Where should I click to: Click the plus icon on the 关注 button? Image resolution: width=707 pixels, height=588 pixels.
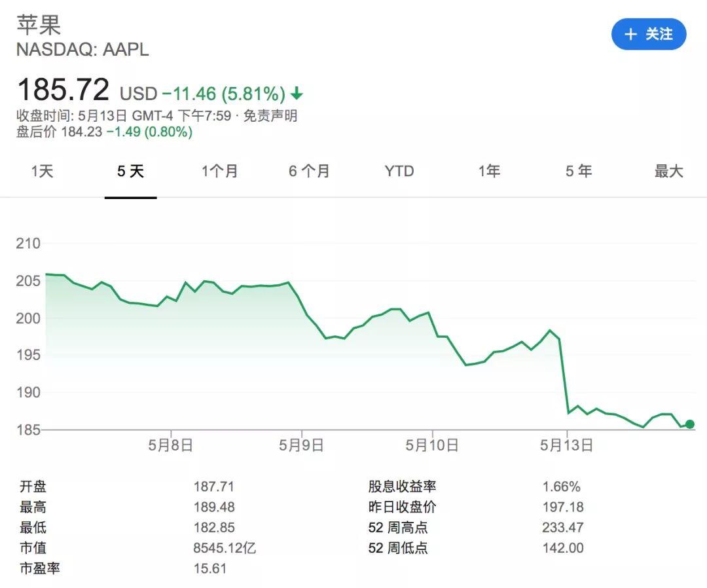(x=630, y=34)
